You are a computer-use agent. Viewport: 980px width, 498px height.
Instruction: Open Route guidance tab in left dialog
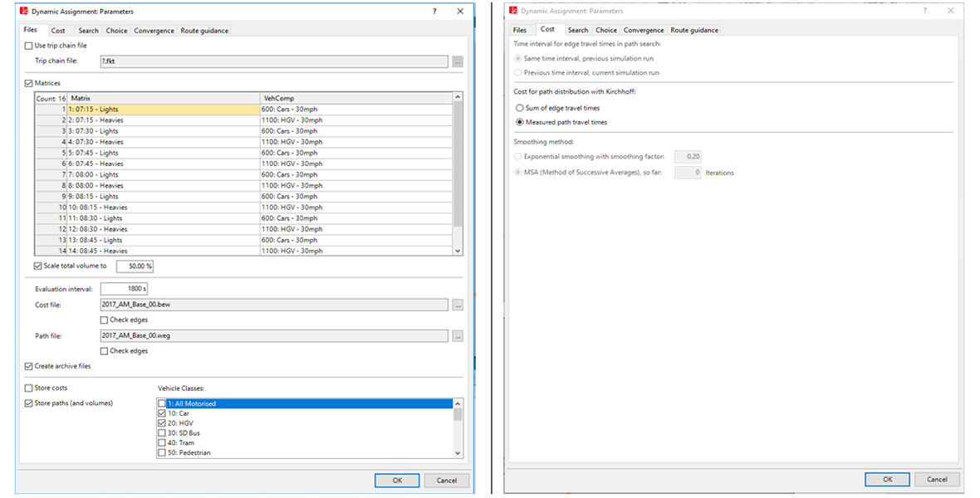pos(204,31)
